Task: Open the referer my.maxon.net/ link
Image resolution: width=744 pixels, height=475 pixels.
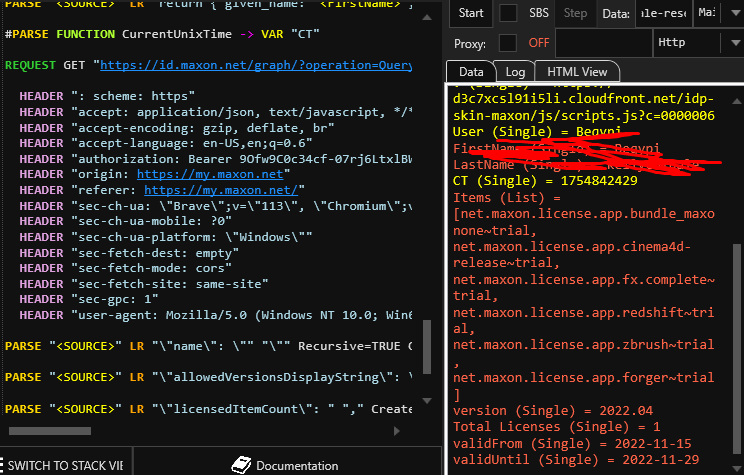Action: 221,190
